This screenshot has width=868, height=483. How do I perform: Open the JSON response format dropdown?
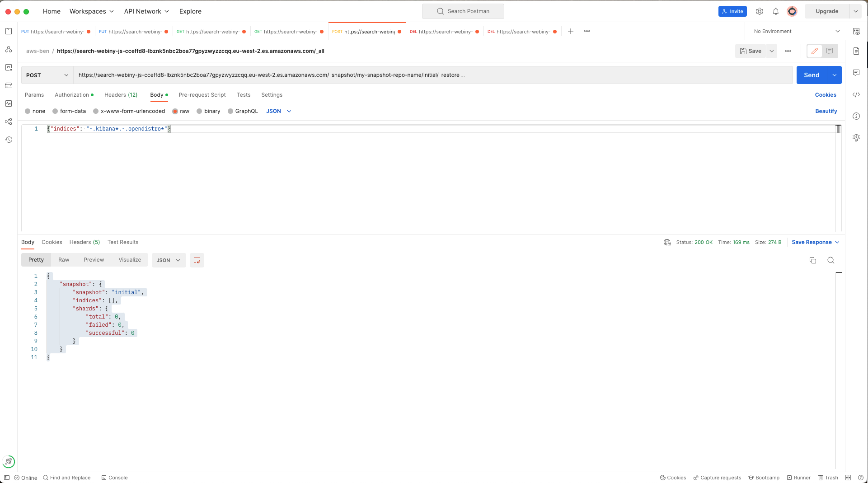pos(169,260)
